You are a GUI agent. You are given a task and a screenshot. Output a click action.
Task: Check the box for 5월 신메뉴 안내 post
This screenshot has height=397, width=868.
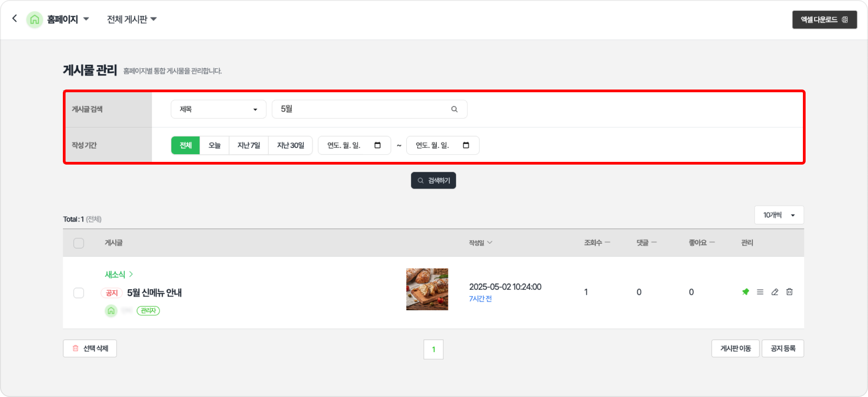point(79,293)
